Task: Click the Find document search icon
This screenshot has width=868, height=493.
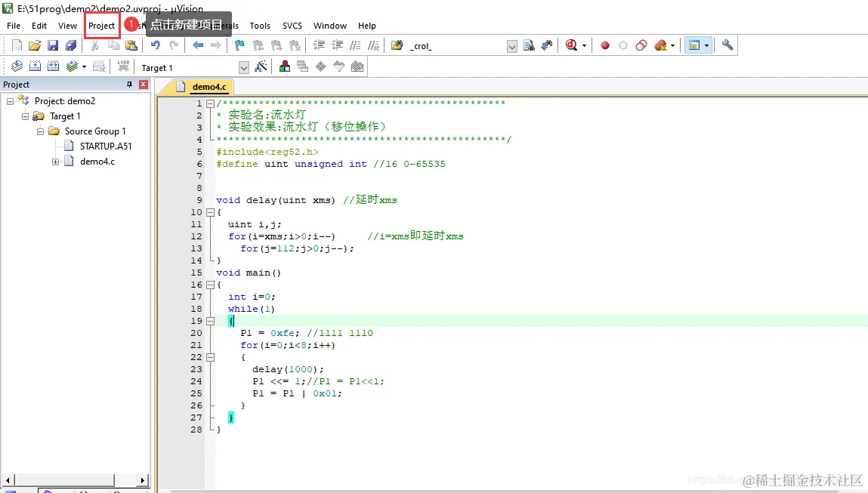Action: (529, 45)
